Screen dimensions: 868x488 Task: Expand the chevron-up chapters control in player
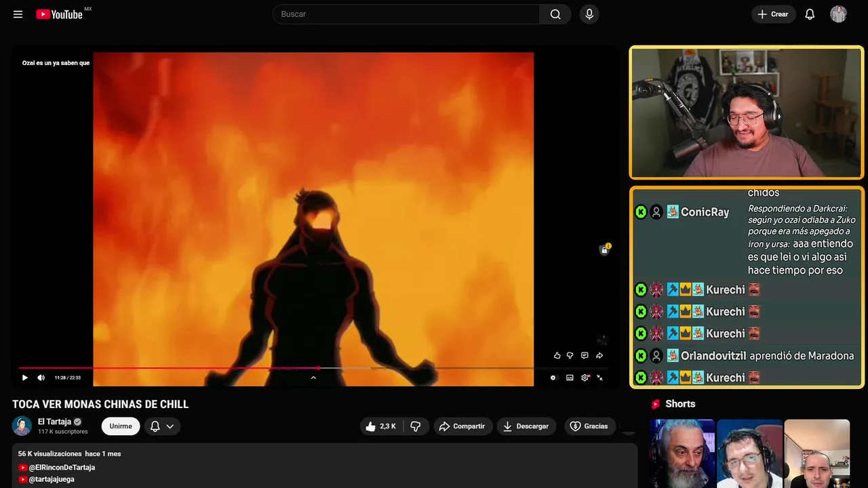pyautogui.click(x=313, y=378)
